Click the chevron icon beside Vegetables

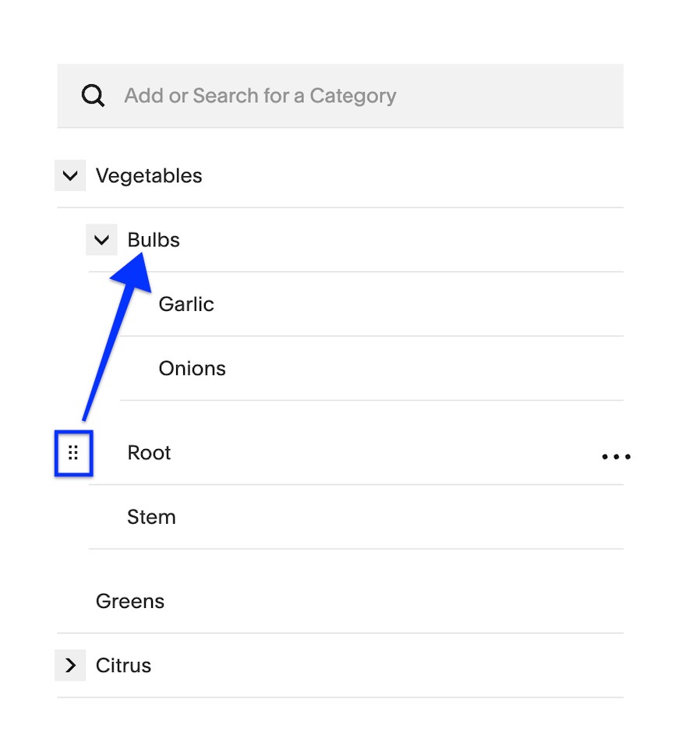pos(70,175)
